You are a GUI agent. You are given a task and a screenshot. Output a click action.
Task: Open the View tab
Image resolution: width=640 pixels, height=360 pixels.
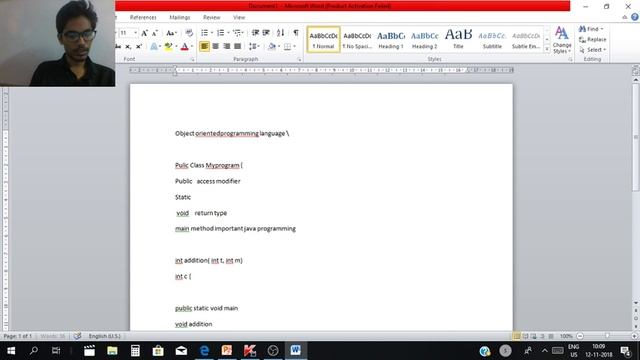pyautogui.click(x=239, y=18)
